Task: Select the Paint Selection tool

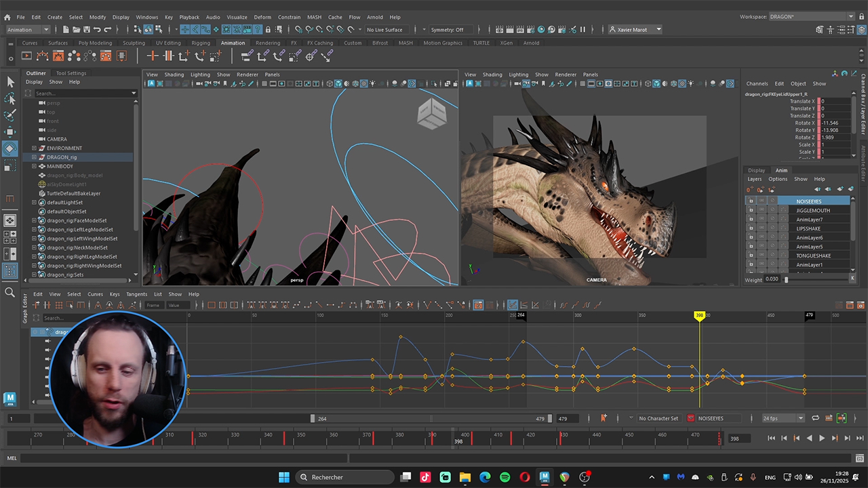Action: point(10,116)
